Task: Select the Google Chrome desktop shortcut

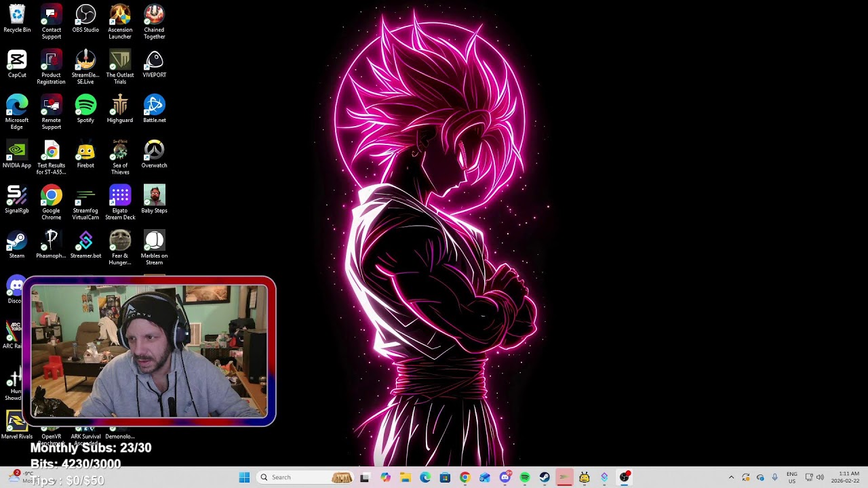Action: pyautogui.click(x=52, y=202)
